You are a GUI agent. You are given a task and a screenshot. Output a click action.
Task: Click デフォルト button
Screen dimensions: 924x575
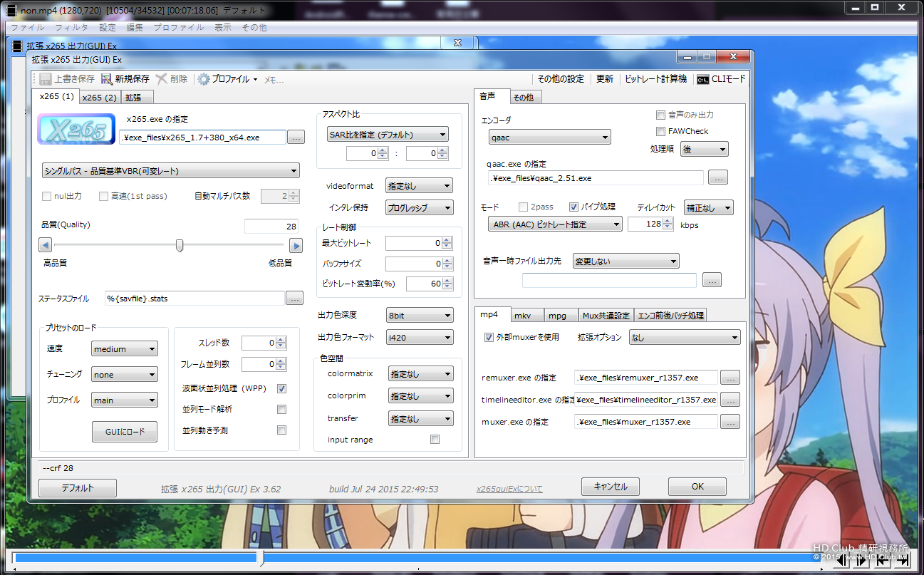point(78,487)
